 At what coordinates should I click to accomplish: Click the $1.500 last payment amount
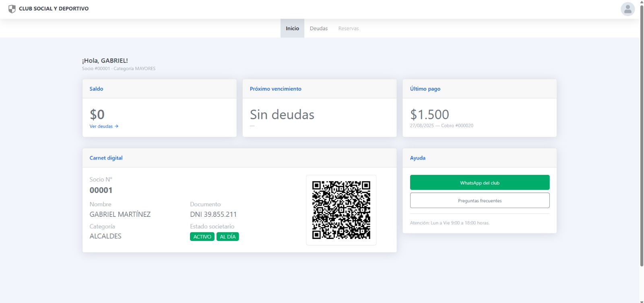429,115
